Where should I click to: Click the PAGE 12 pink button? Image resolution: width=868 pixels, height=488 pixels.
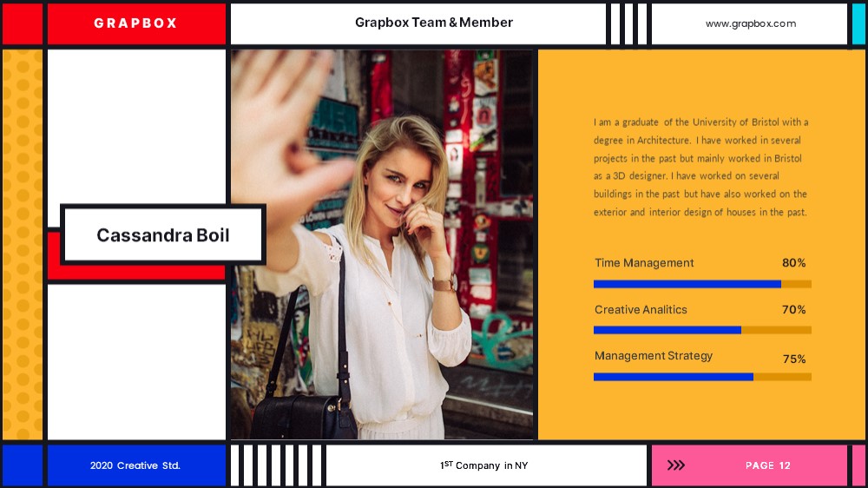pos(750,465)
